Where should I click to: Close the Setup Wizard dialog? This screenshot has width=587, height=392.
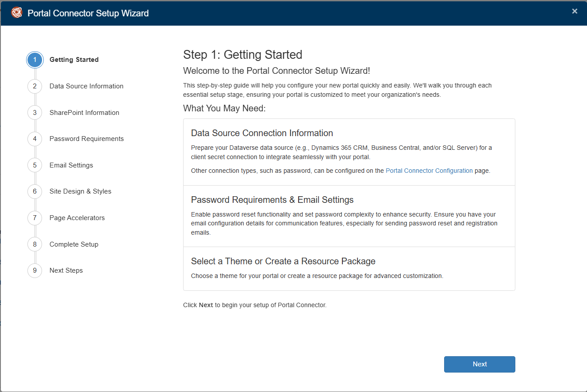point(575,11)
